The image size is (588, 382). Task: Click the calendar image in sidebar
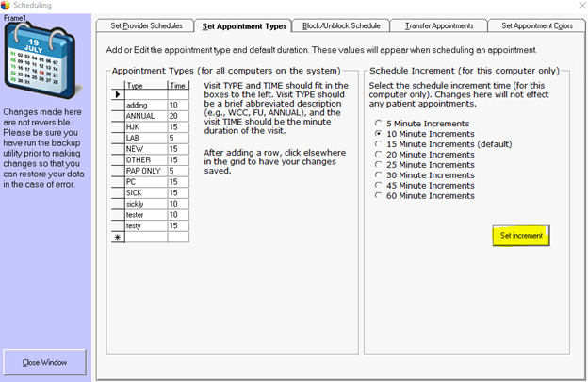point(41,60)
